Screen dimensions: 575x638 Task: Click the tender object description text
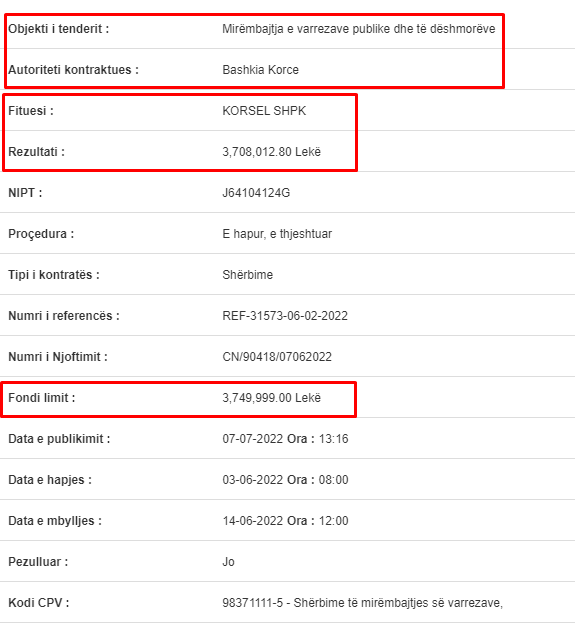(359, 29)
